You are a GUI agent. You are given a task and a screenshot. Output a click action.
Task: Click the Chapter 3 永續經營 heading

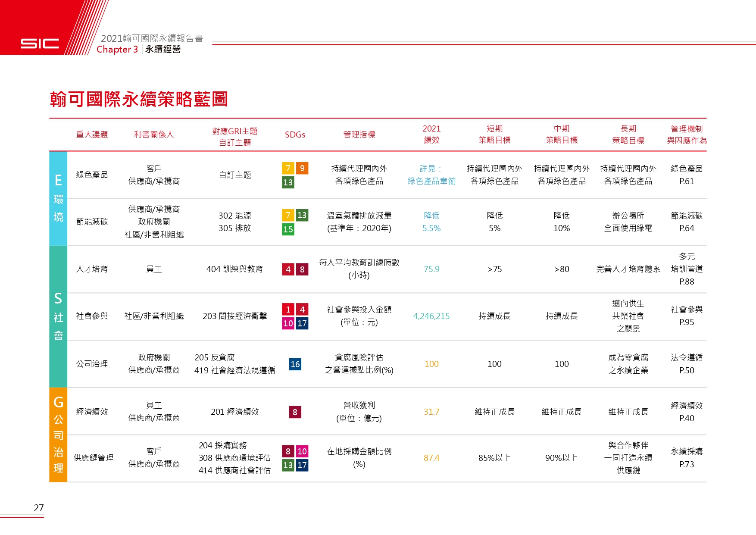[x=138, y=49]
